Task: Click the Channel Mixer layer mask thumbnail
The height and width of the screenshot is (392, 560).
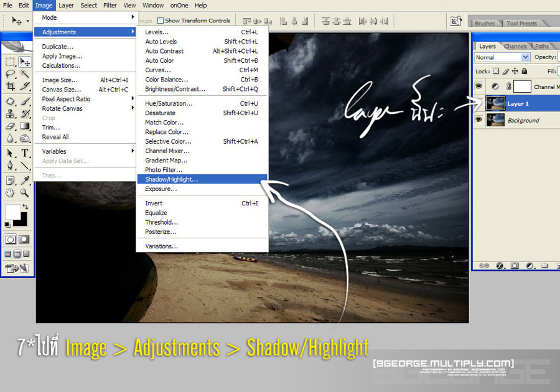Action: [x=522, y=86]
